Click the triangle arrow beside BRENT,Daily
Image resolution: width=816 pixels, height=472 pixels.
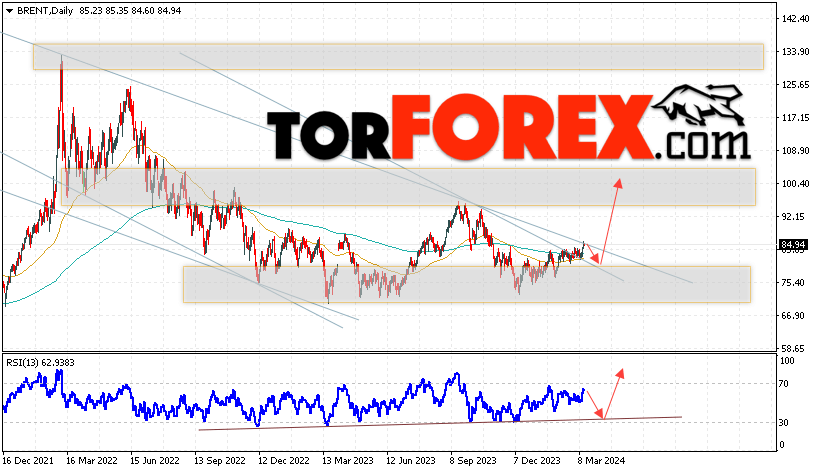click(9, 11)
